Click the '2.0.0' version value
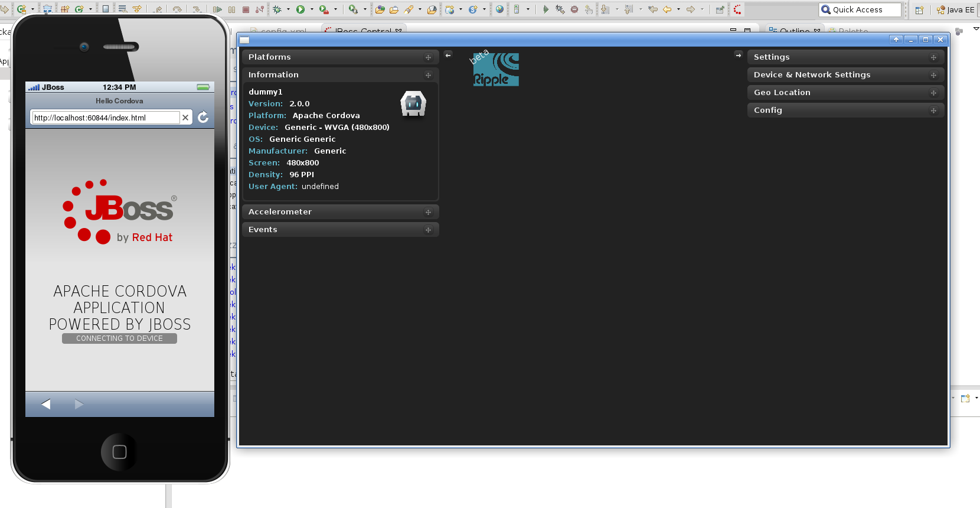The image size is (980, 508). point(299,104)
